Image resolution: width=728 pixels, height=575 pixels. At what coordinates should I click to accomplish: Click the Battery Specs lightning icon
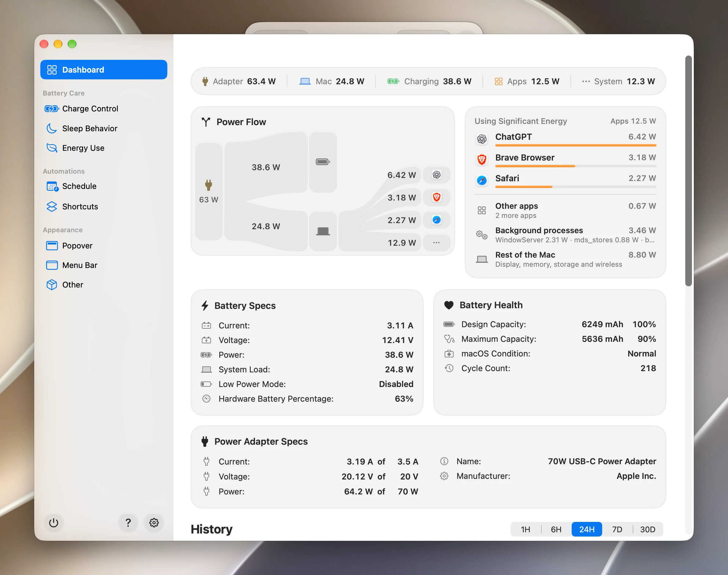coord(205,305)
